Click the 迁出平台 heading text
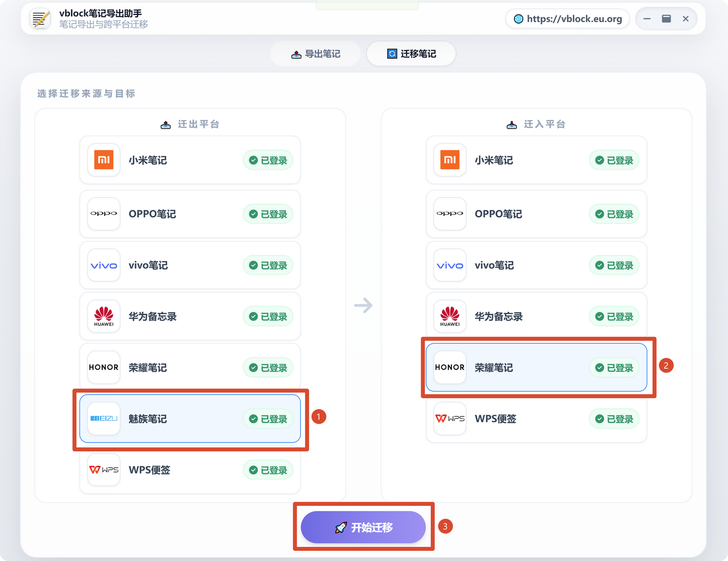728x561 pixels. tap(199, 124)
